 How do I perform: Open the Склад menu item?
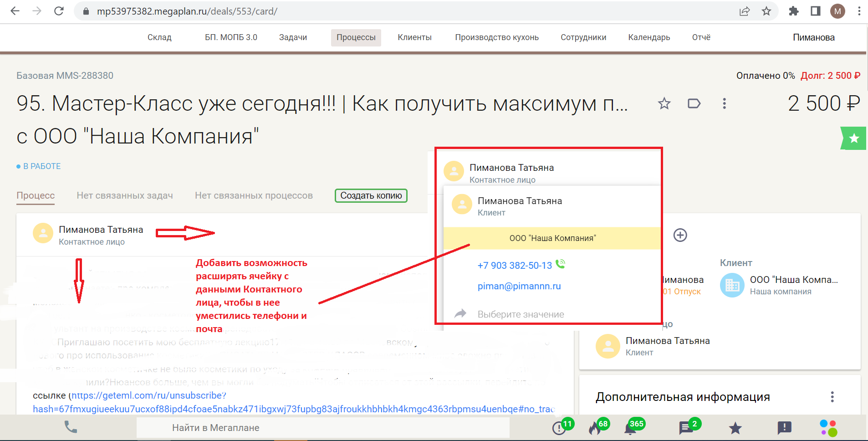click(159, 37)
